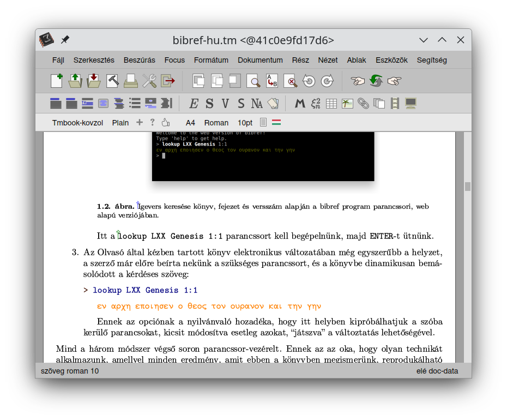Click the mathematics M icon
This screenshot has width=507, height=420.
(299, 103)
